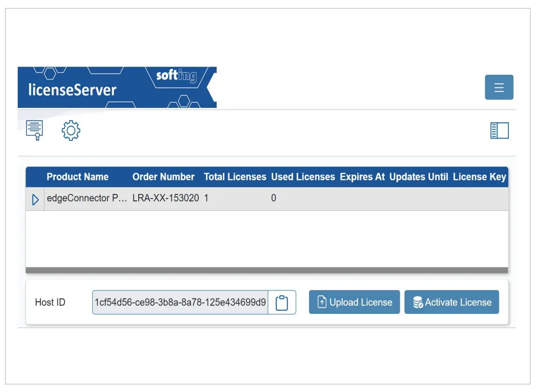Click the License Key column header
538x392 pixels.
[479, 177]
